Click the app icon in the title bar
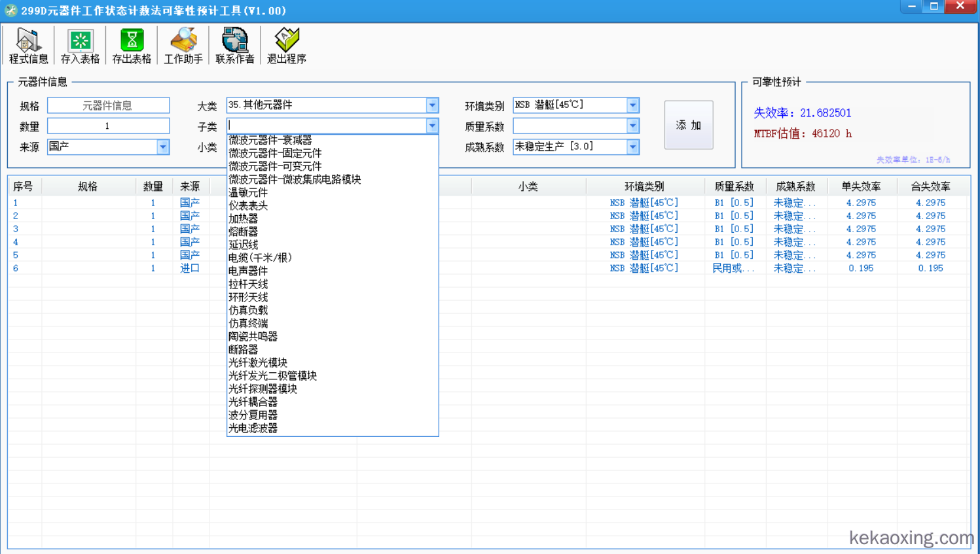 (x=10, y=10)
